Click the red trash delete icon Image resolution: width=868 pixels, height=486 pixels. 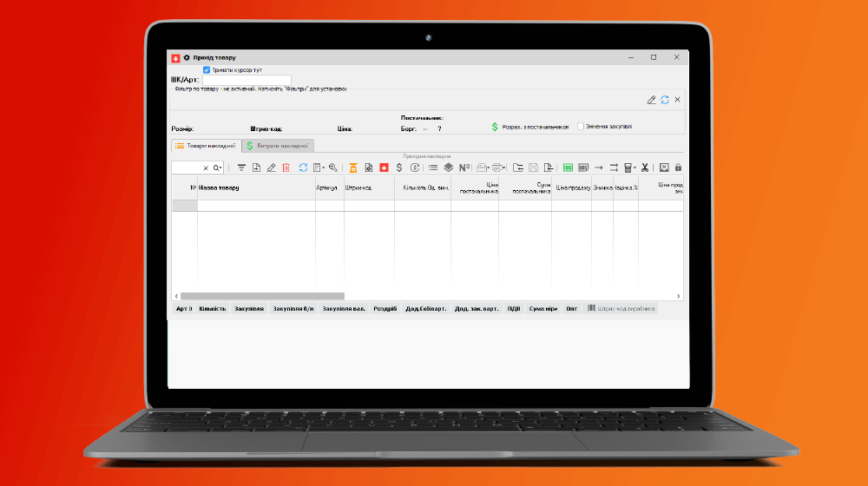[286, 167]
